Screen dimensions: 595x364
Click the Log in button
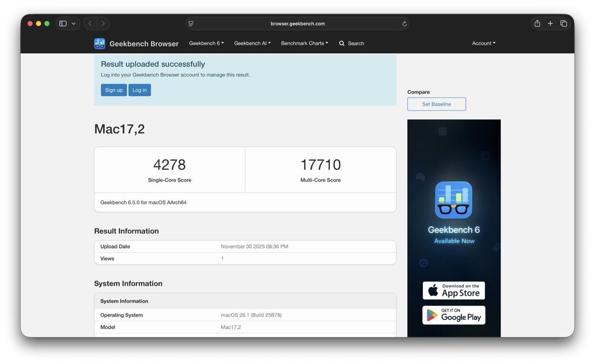[x=139, y=90]
